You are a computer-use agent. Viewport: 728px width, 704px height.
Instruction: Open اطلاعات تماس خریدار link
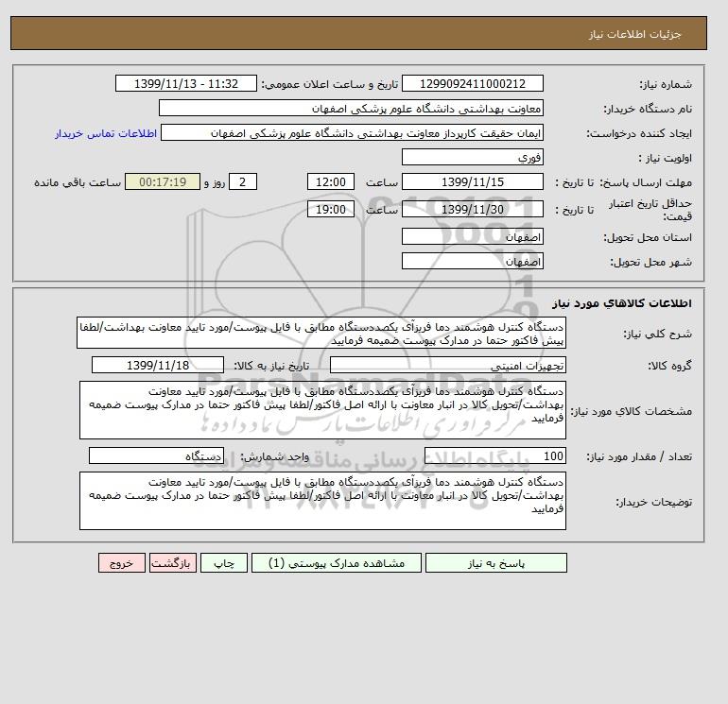point(106,133)
